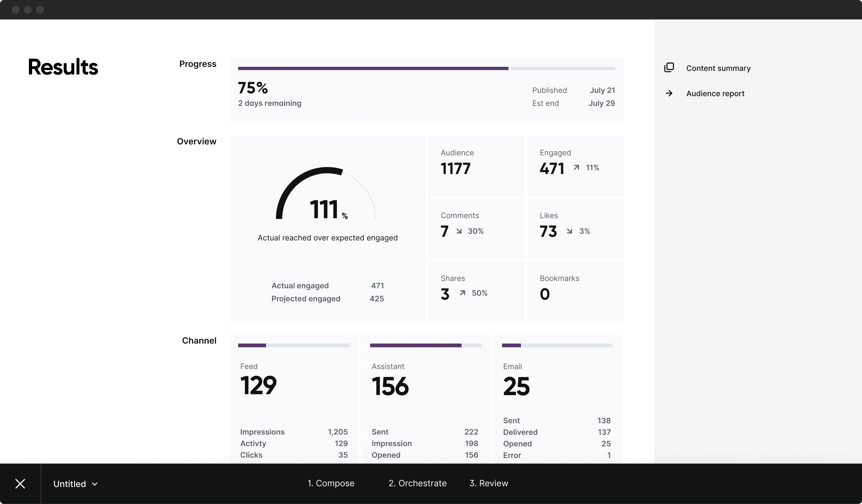Click the Assistant Sent 222 value

click(471, 432)
